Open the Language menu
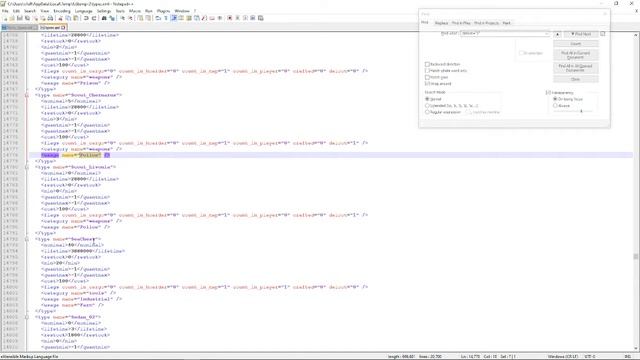640x360 pixels. [84, 11]
